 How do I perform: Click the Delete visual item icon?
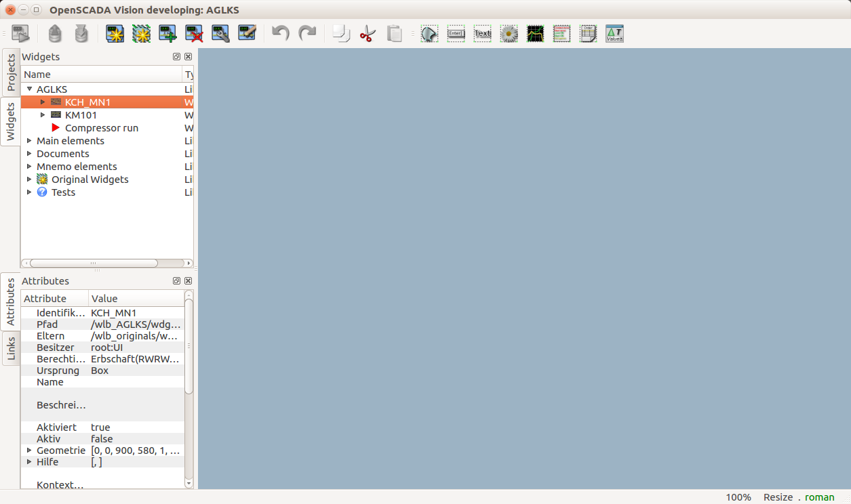coord(195,33)
